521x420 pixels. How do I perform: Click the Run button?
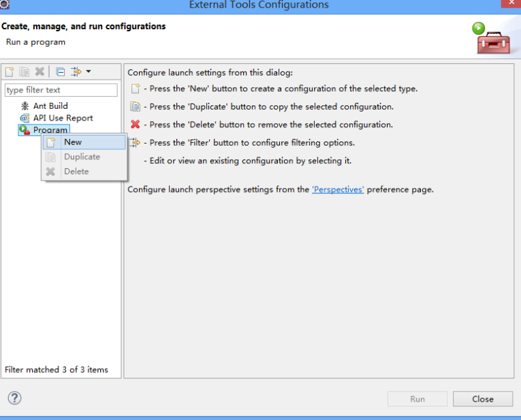[x=417, y=399]
